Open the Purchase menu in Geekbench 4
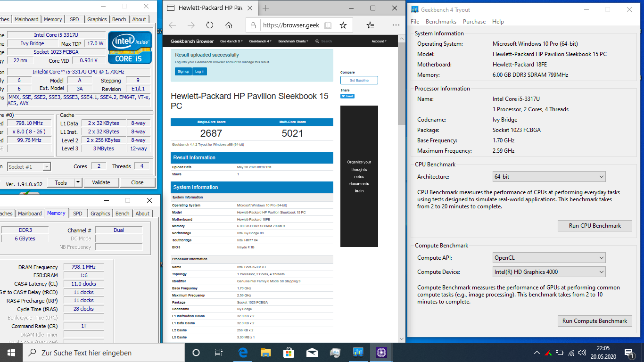Screen dimensions: 644x362 pos(474,22)
